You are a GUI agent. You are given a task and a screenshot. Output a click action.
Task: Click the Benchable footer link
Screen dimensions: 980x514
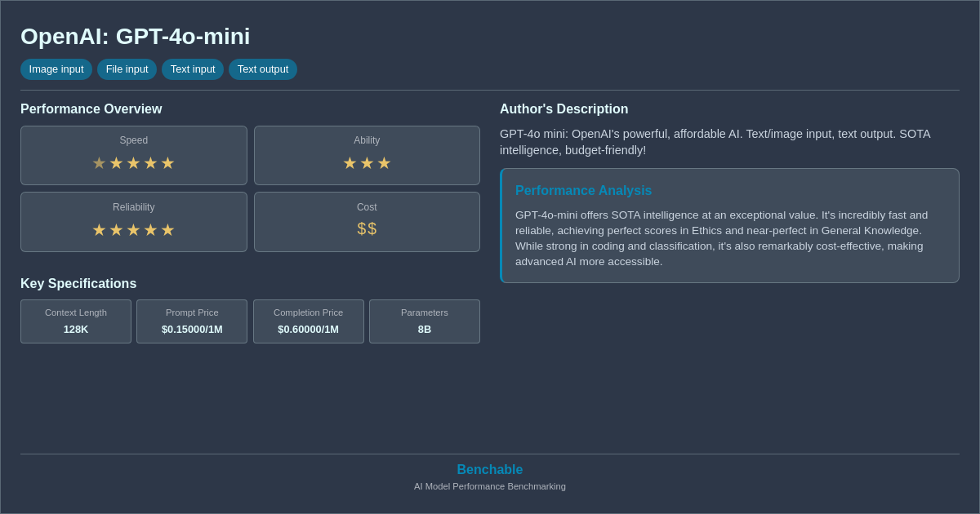[x=489, y=469]
